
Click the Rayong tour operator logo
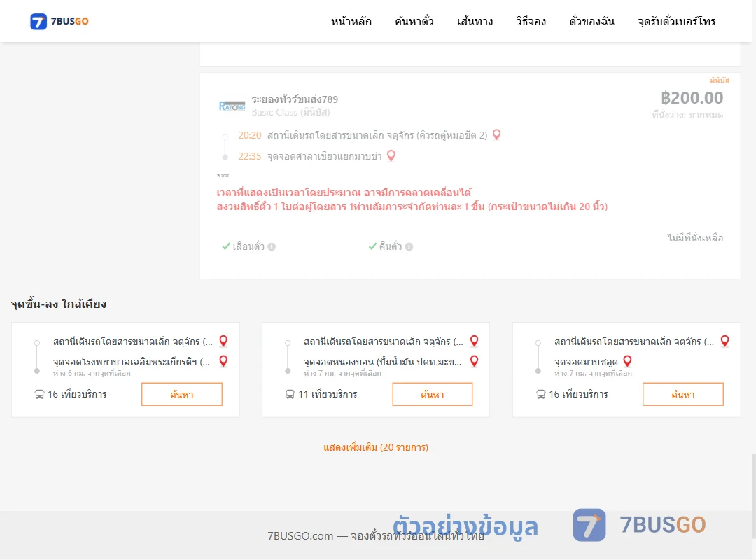point(232,106)
